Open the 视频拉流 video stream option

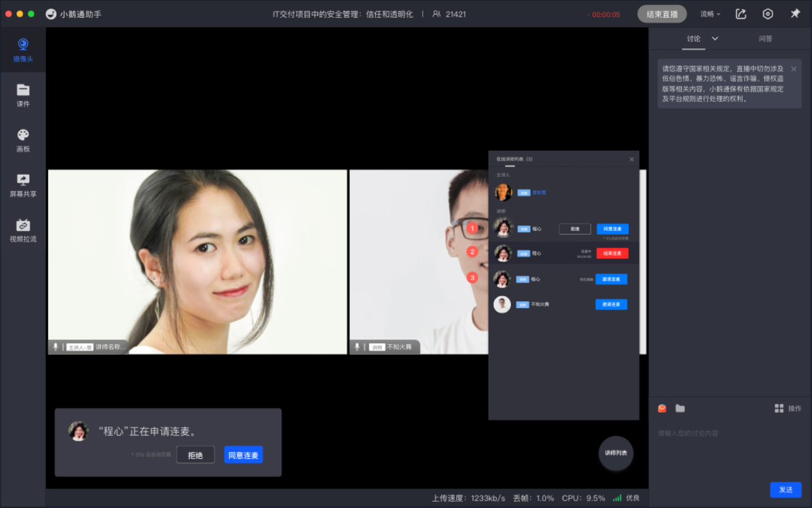[x=23, y=230]
